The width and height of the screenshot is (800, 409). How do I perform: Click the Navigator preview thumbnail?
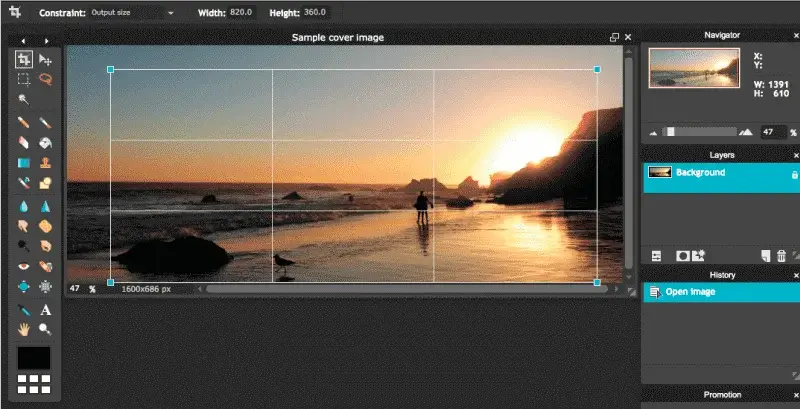pyautogui.click(x=694, y=68)
